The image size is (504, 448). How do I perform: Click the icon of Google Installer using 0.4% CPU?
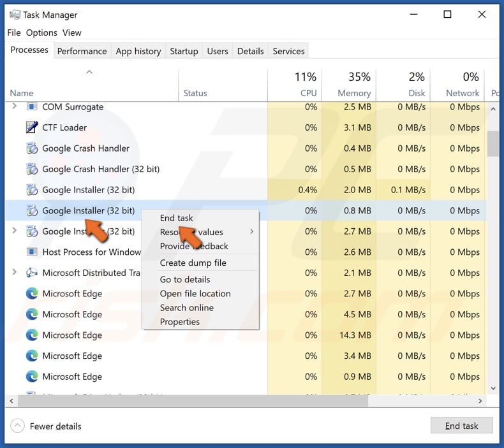click(31, 189)
